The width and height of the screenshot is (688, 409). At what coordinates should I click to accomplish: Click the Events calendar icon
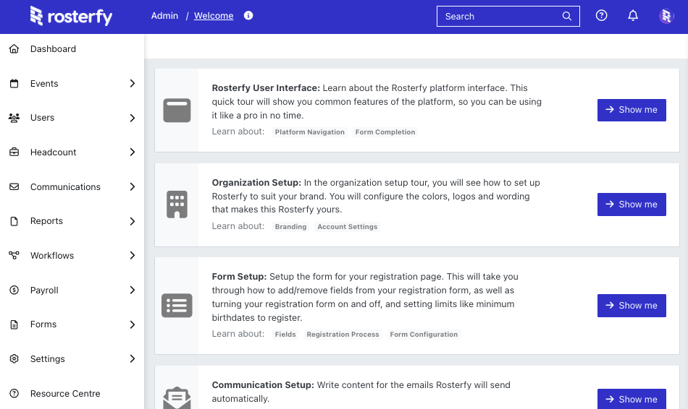(14, 83)
